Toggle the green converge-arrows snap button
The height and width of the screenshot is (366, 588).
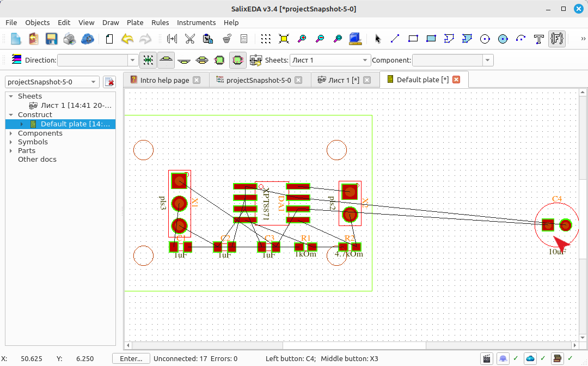pos(148,60)
